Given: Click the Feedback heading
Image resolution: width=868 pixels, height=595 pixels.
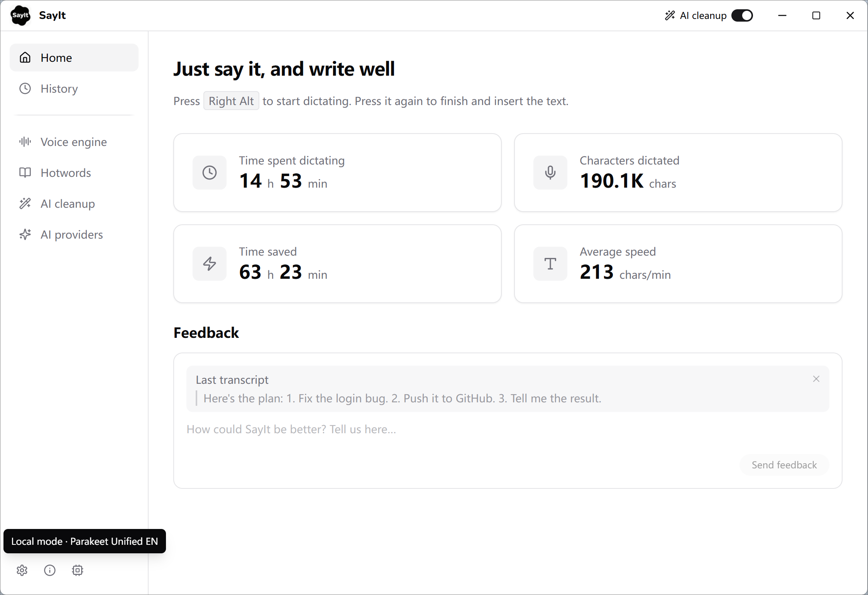Looking at the screenshot, I should click(206, 333).
